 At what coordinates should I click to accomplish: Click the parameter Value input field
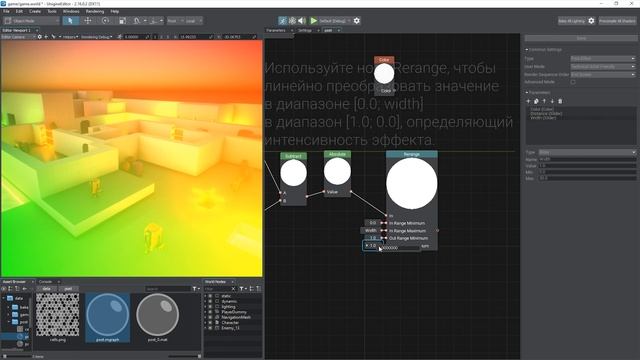587,166
